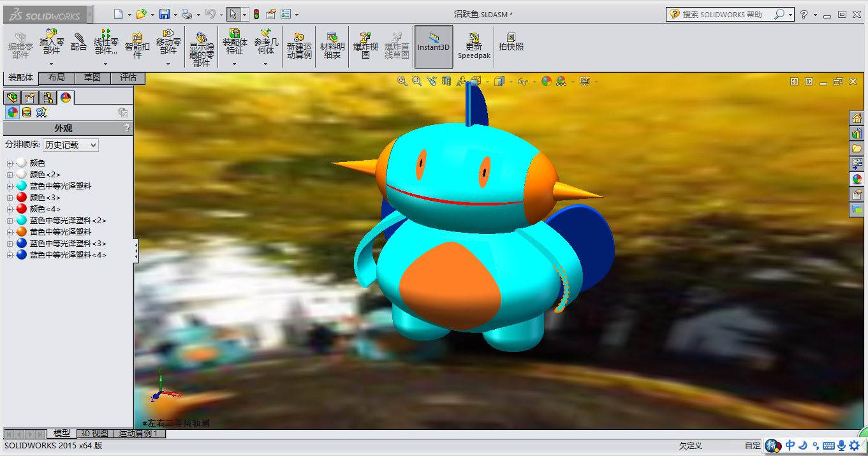Click Linear Component Pattern (线性零部件) tool
Screen dimensions: 868x456
coord(106,41)
